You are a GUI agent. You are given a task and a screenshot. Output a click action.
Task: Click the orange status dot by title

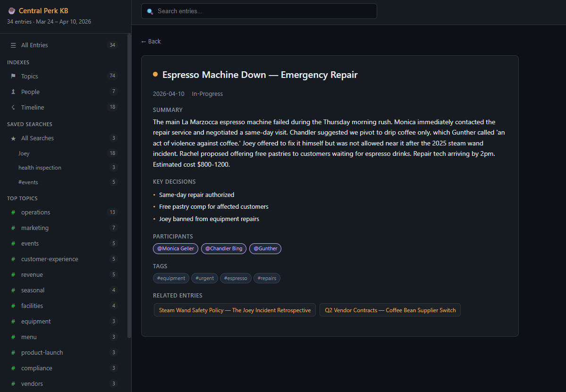[x=155, y=75]
